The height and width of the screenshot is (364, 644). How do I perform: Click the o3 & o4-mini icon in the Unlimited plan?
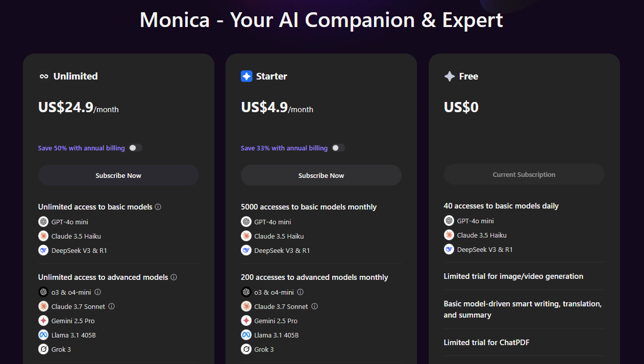point(43,292)
